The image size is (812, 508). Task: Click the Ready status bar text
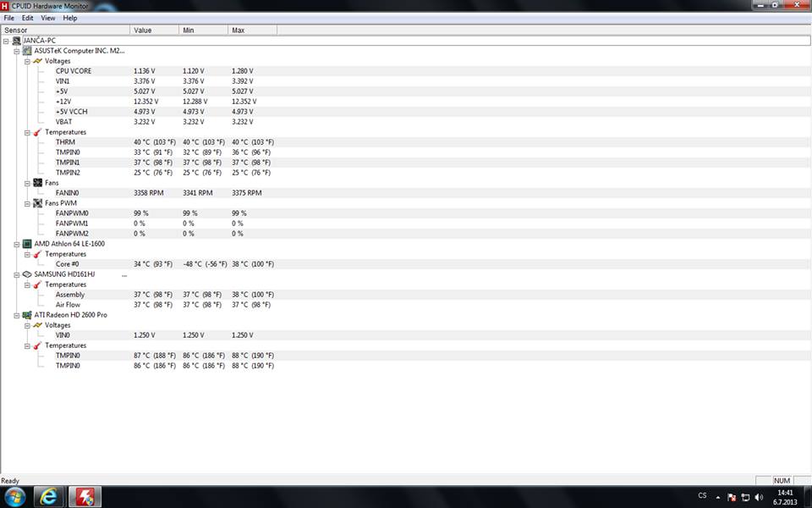click(x=10, y=481)
